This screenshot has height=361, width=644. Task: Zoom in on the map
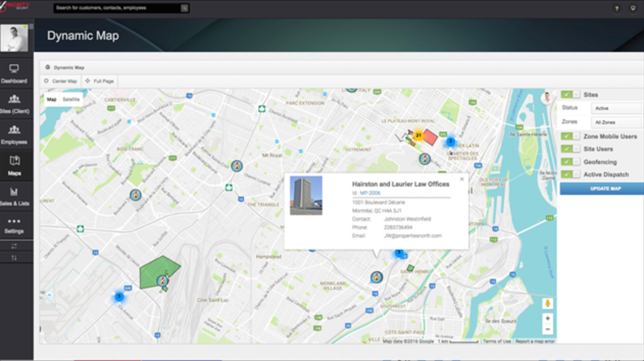point(548,318)
